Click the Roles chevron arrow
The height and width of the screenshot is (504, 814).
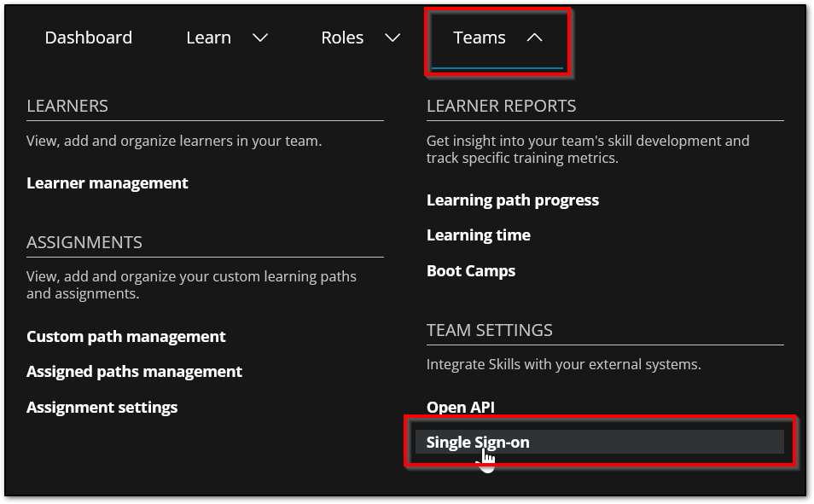(x=392, y=38)
